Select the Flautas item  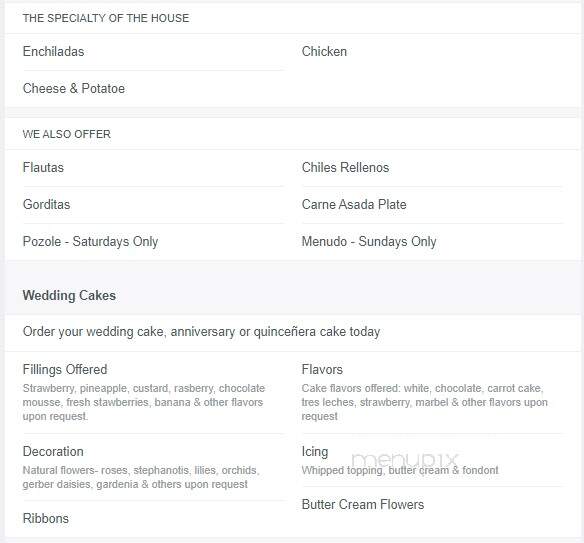pyautogui.click(x=43, y=167)
